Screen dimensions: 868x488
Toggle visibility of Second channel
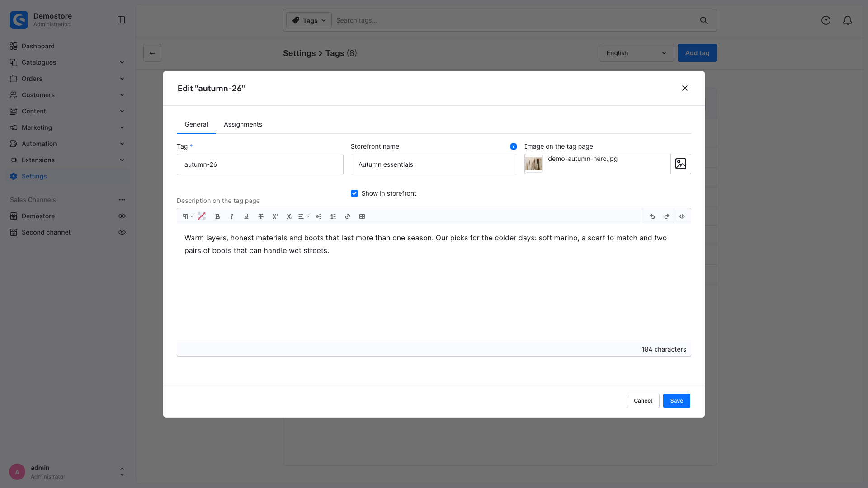(122, 232)
